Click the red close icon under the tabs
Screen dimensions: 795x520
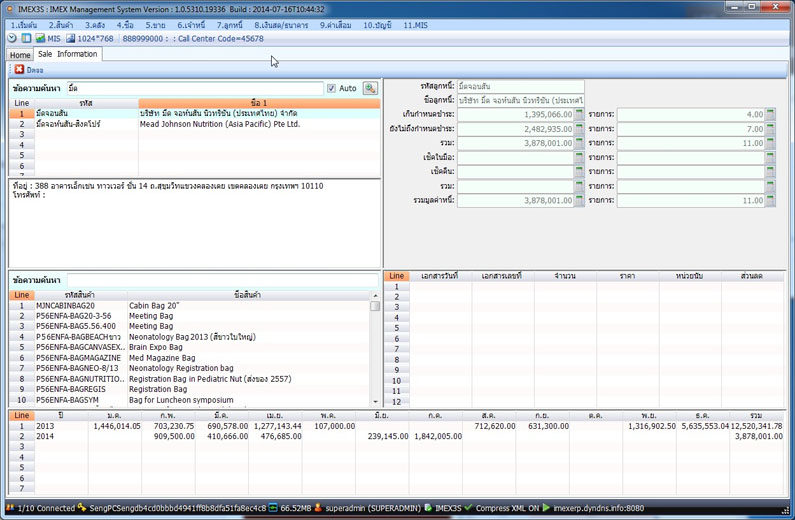(19, 70)
